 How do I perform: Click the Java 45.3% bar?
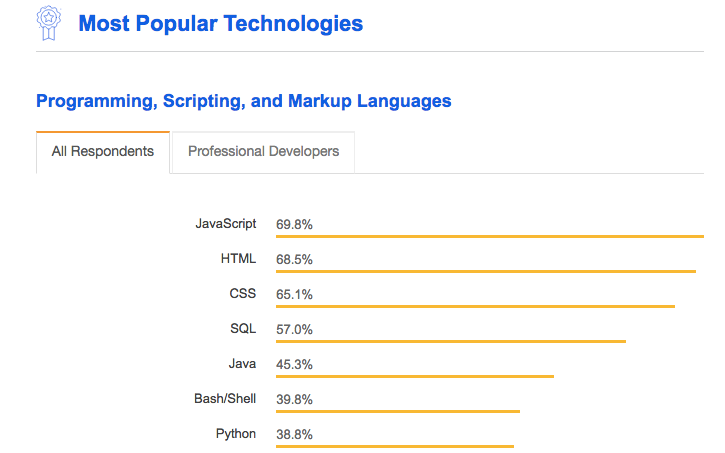pyautogui.click(x=415, y=376)
